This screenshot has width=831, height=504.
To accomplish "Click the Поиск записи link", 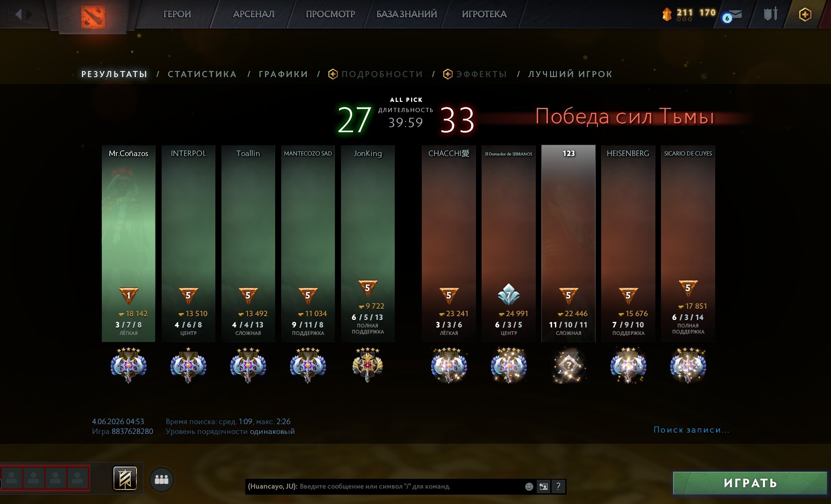I will tap(691, 430).
